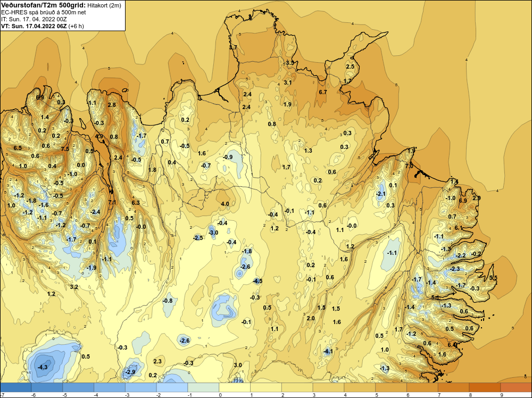
Task: Click the -2.1 temperature reading
Action: (x=381, y=194)
